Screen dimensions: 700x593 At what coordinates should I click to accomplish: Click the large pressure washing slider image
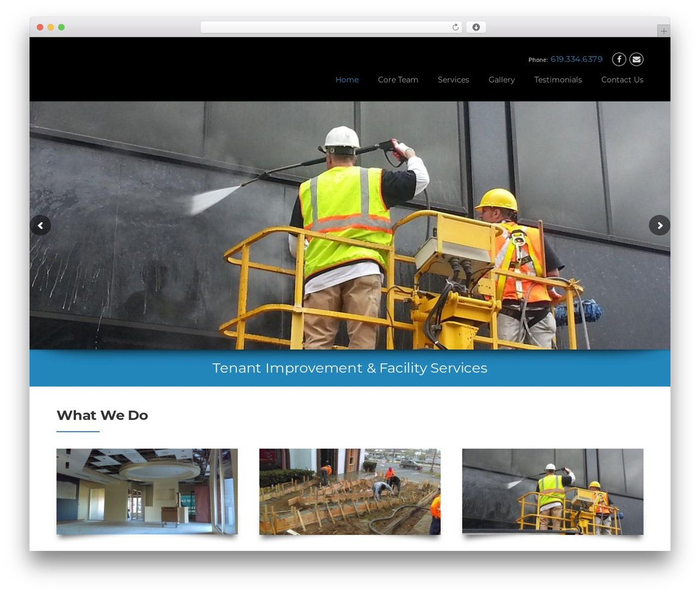click(350, 225)
